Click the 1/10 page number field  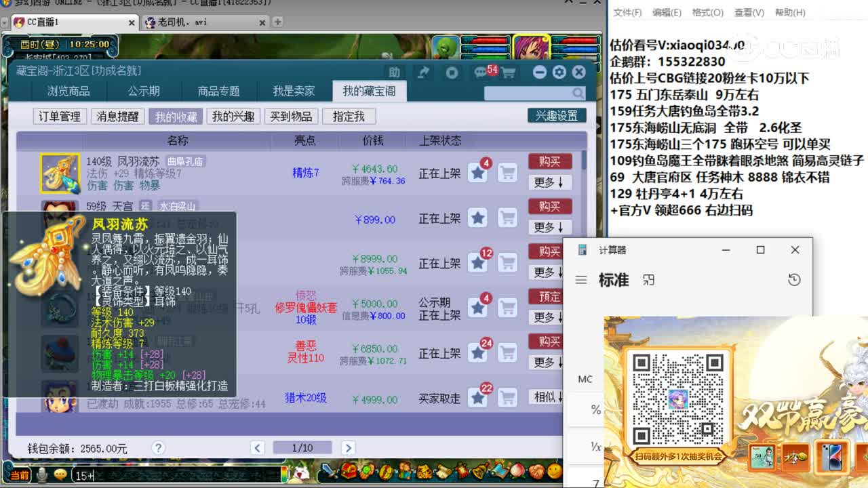[302, 447]
